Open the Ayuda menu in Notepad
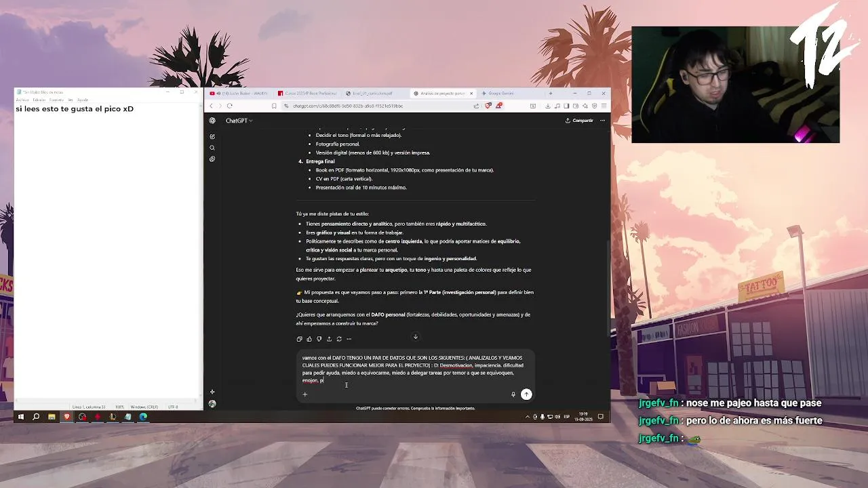Screen dimensions: 868x488 click(83, 100)
